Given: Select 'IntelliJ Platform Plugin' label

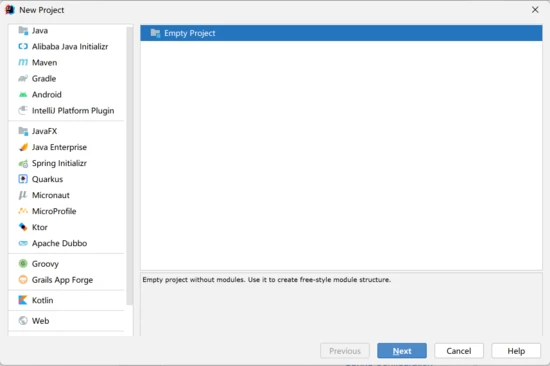Looking at the screenshot, I should point(73,111).
